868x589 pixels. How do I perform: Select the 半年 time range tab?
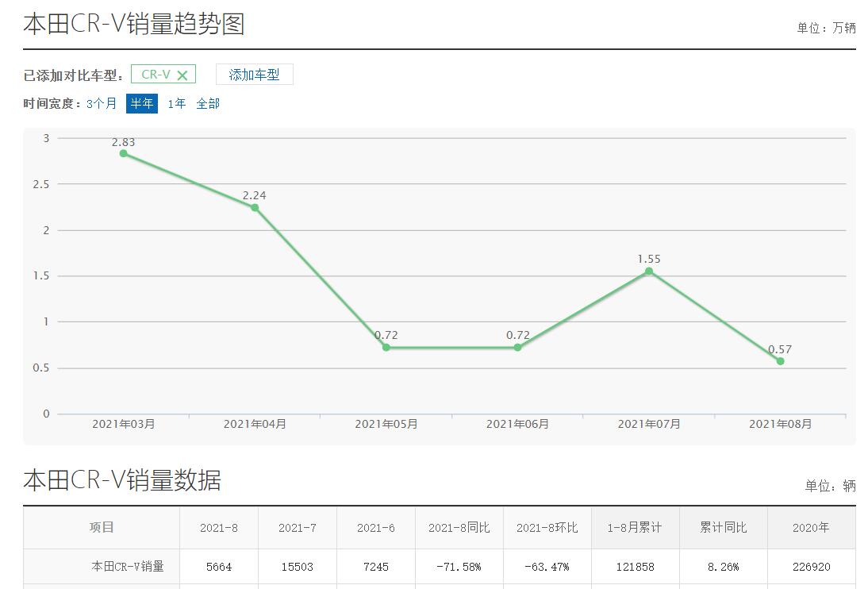pos(142,104)
